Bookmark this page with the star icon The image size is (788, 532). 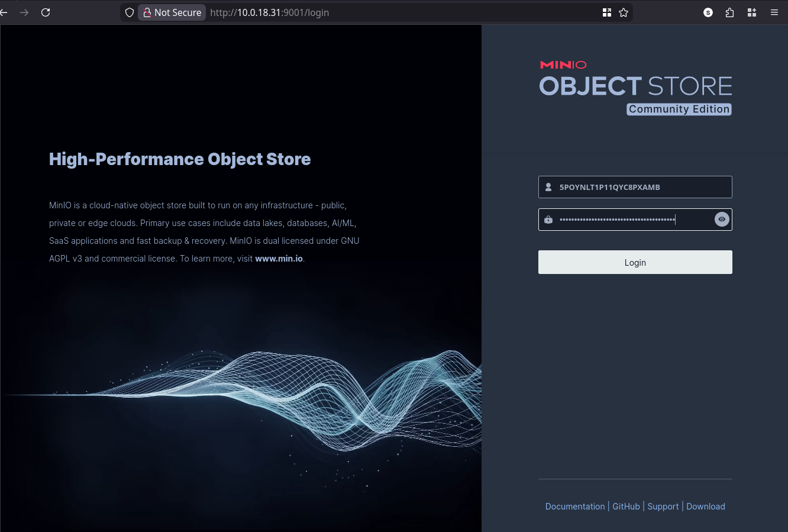tap(624, 12)
